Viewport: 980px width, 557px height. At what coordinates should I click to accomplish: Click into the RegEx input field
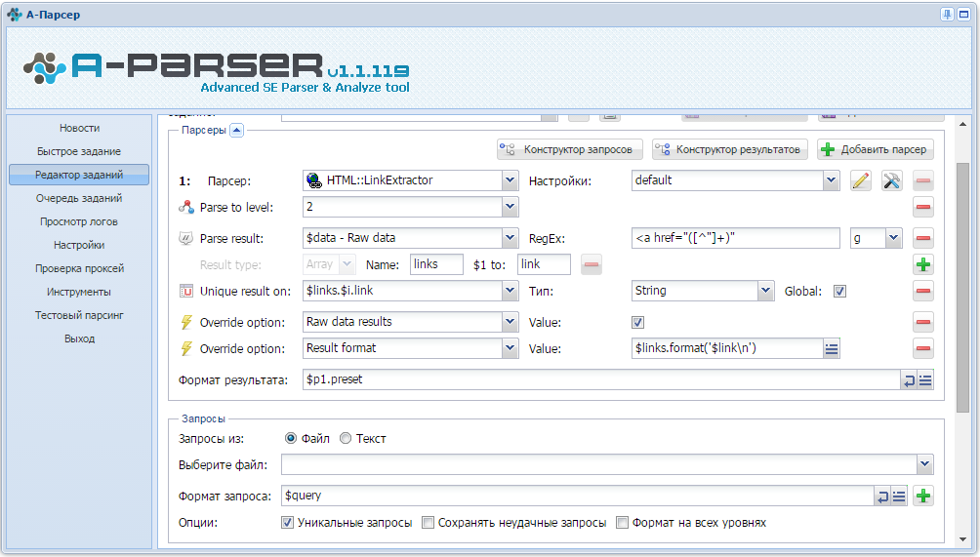click(x=736, y=238)
